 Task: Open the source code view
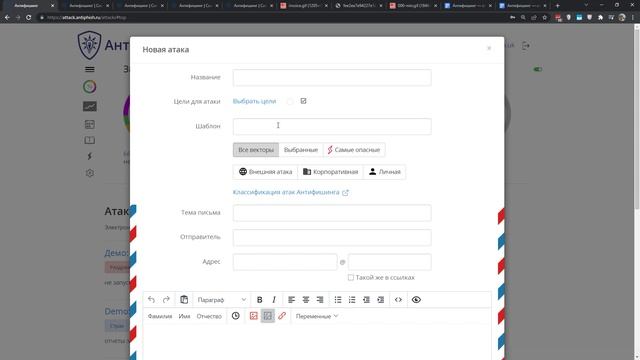(398, 300)
